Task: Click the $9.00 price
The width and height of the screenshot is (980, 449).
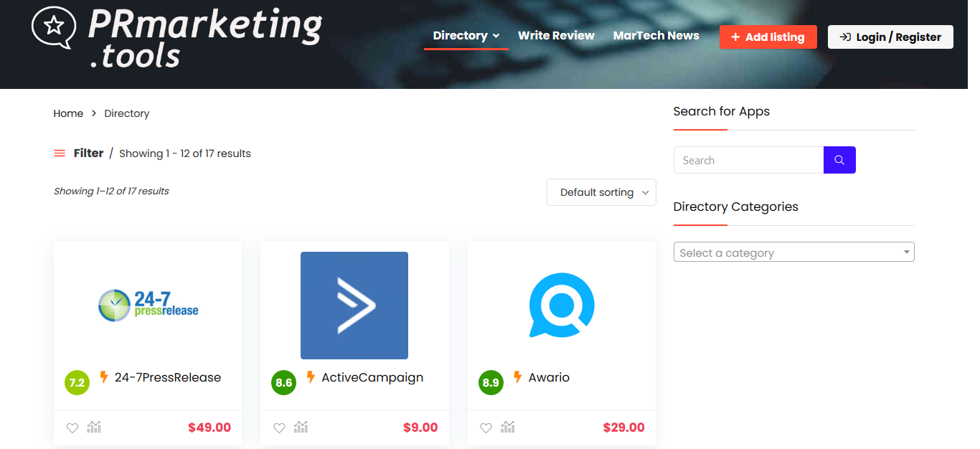Action: (x=420, y=427)
